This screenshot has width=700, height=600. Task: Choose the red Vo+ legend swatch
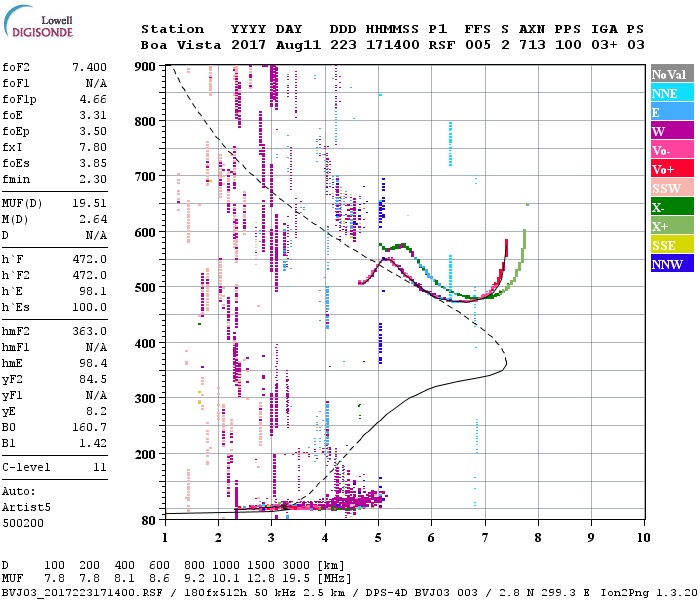pyautogui.click(x=671, y=169)
